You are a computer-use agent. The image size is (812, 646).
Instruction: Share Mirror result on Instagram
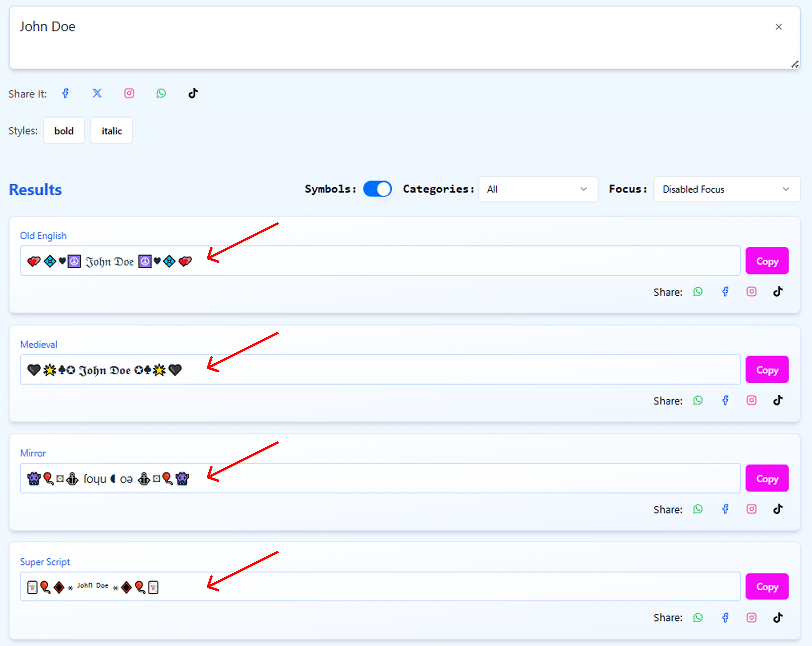tap(751, 509)
